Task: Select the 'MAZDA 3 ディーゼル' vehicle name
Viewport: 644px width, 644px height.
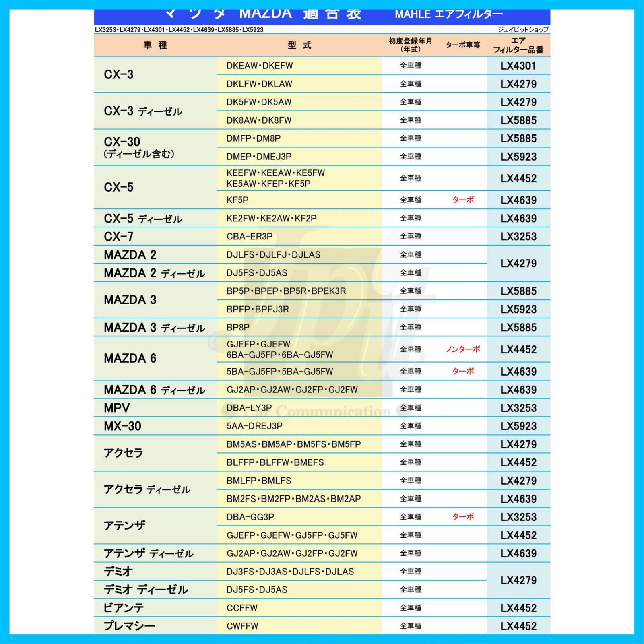Action: tap(155, 328)
